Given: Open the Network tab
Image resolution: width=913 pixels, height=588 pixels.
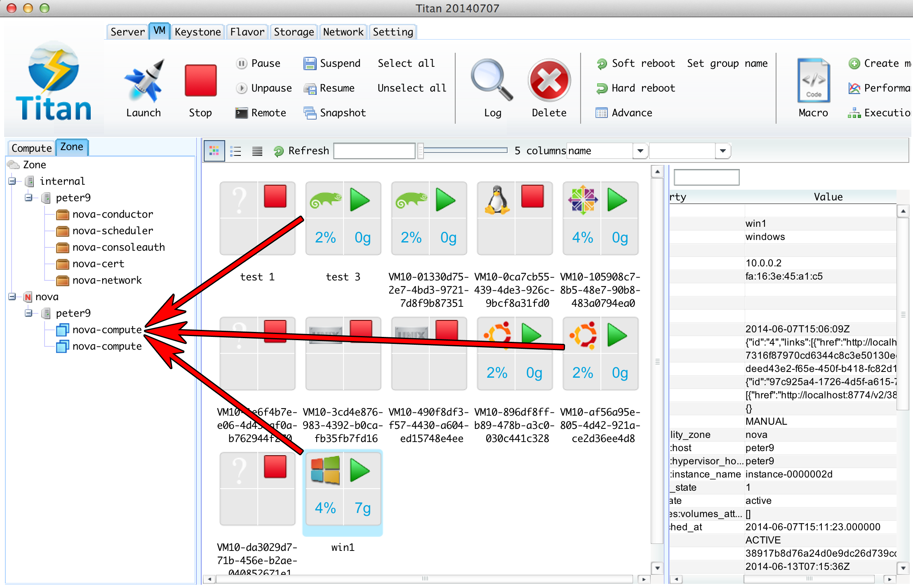Looking at the screenshot, I should pyautogui.click(x=343, y=32).
